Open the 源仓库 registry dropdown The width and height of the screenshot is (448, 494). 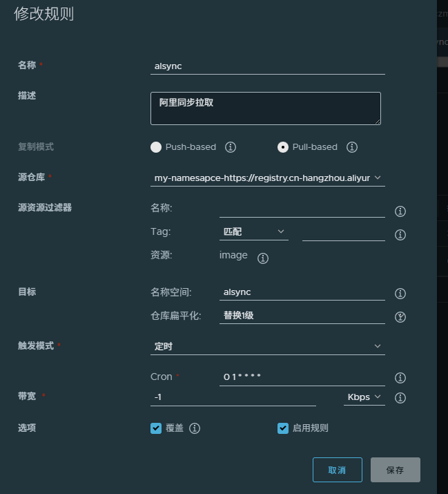[x=267, y=178]
